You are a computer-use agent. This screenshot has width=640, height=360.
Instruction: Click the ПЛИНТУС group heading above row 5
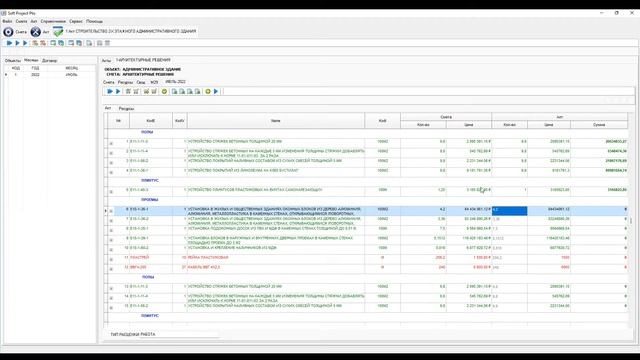click(150, 180)
